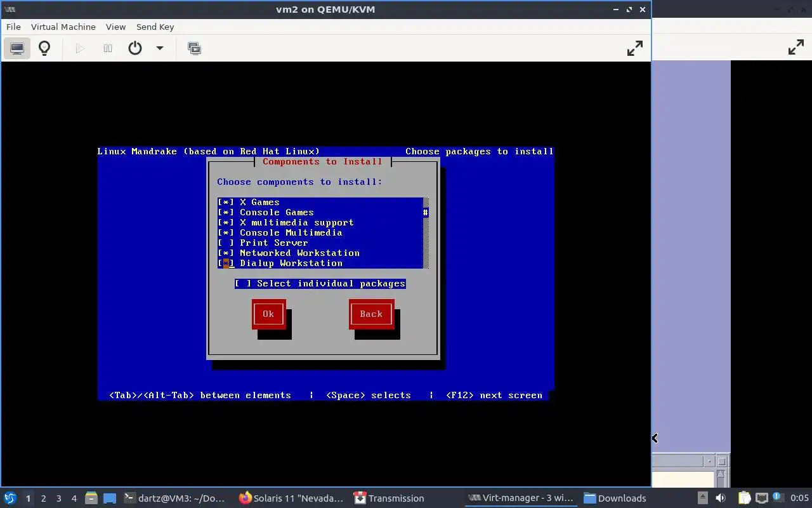
Task: Click '<Tab>/<Alt-Tab> between elements' hint
Action: click(200, 395)
